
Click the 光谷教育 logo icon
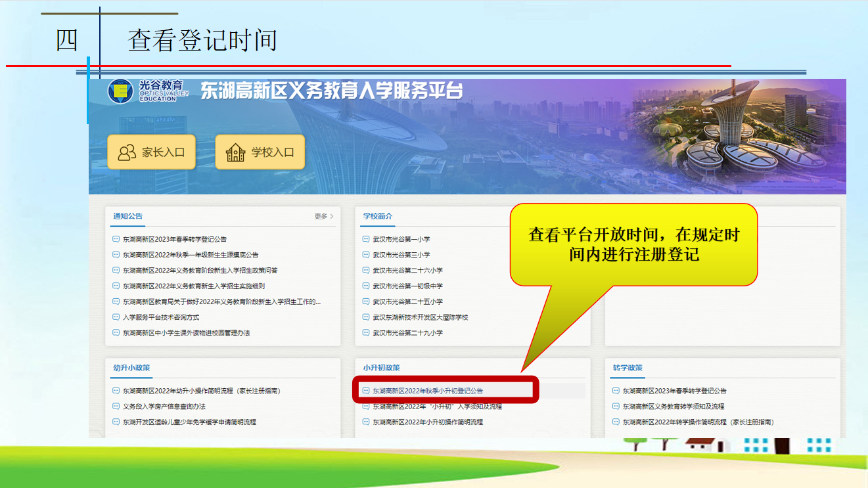pyautogui.click(x=120, y=91)
